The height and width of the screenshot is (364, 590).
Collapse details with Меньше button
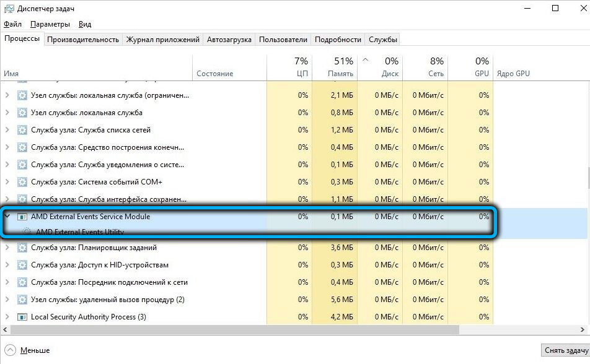(x=27, y=350)
